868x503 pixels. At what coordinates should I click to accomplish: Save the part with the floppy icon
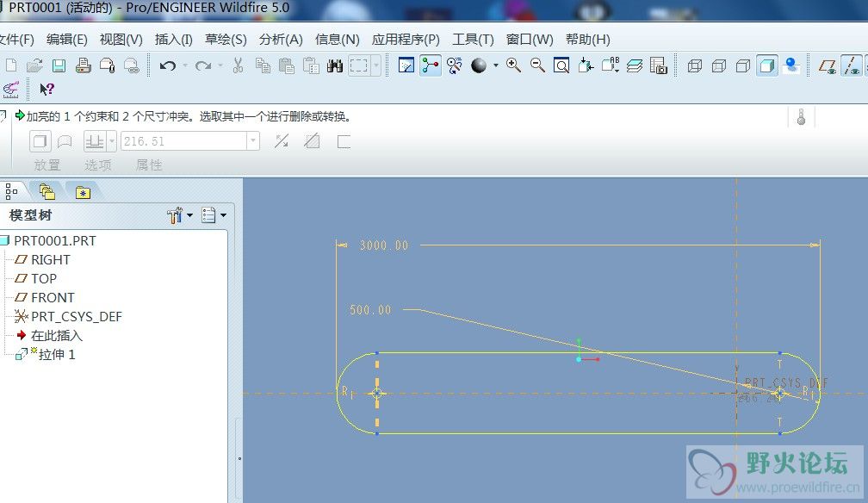[59, 65]
